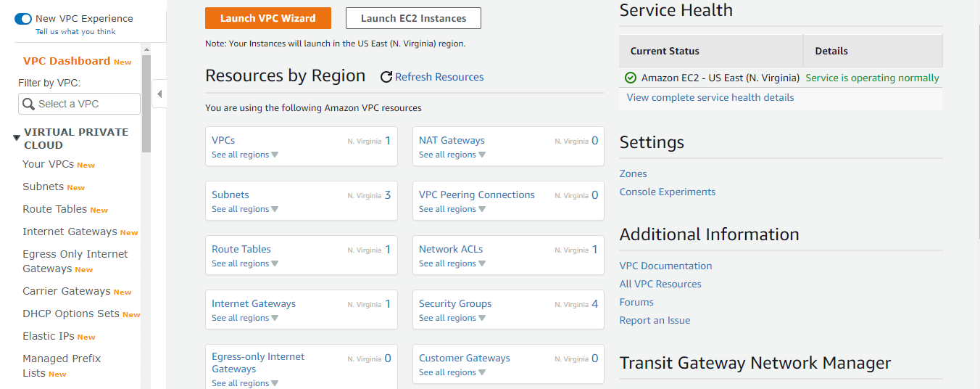The height and width of the screenshot is (389, 980).
Task: Select Internet Gateways in the sidebar
Action: click(70, 232)
